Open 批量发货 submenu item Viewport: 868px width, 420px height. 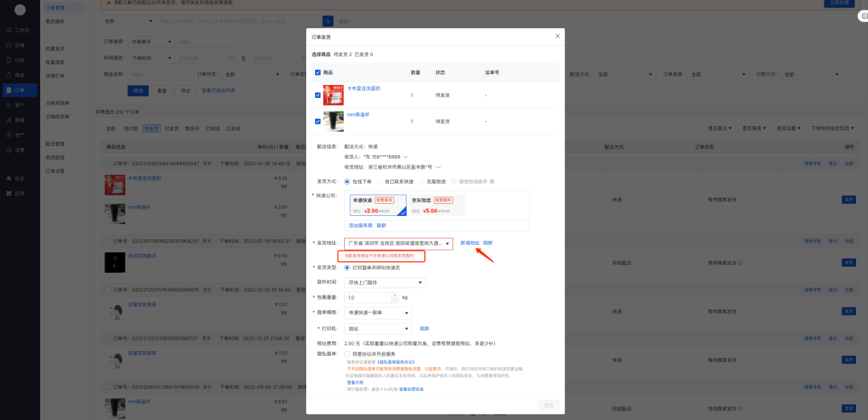(55, 49)
